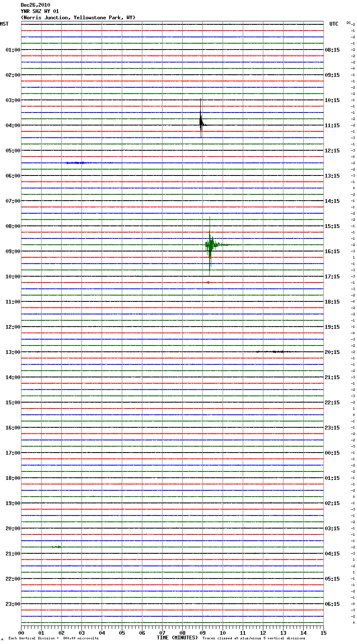Click the Norris Junction, Yellowstone Park location text

[78, 18]
